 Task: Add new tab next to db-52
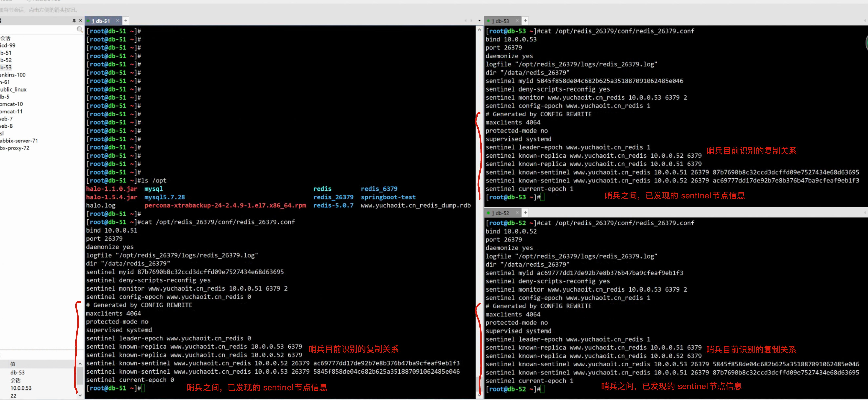pos(525,213)
